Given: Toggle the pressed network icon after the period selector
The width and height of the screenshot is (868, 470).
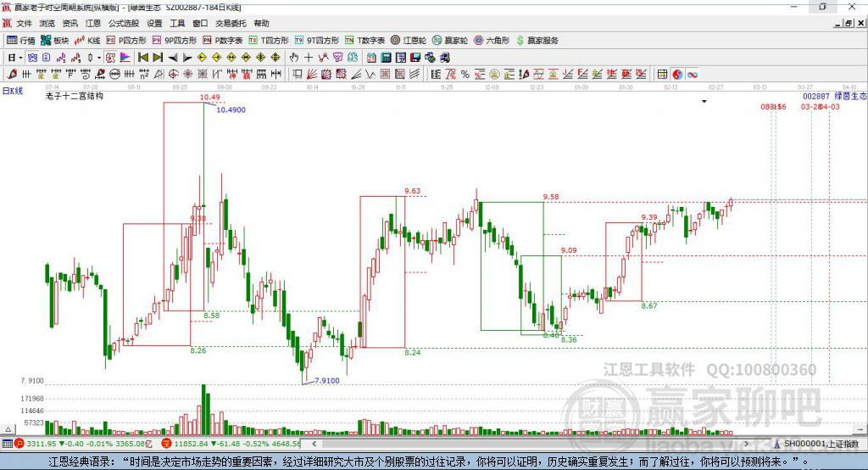Looking at the screenshot, I should click(x=33, y=58).
